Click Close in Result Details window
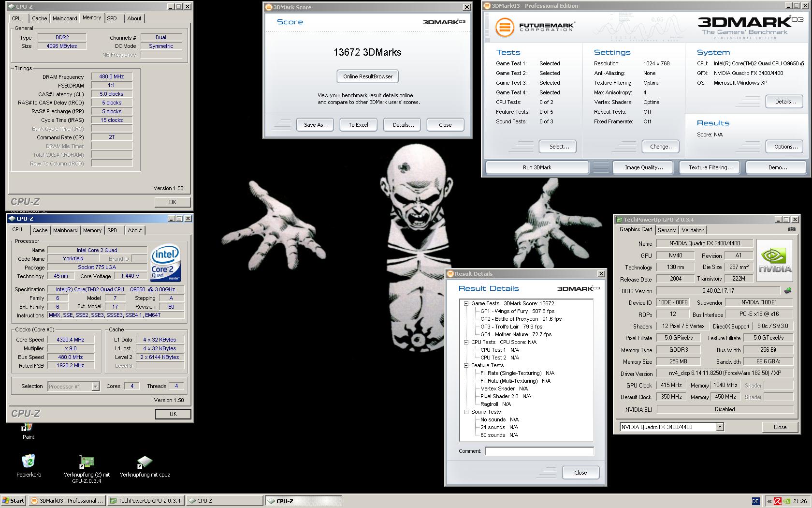 click(x=580, y=473)
